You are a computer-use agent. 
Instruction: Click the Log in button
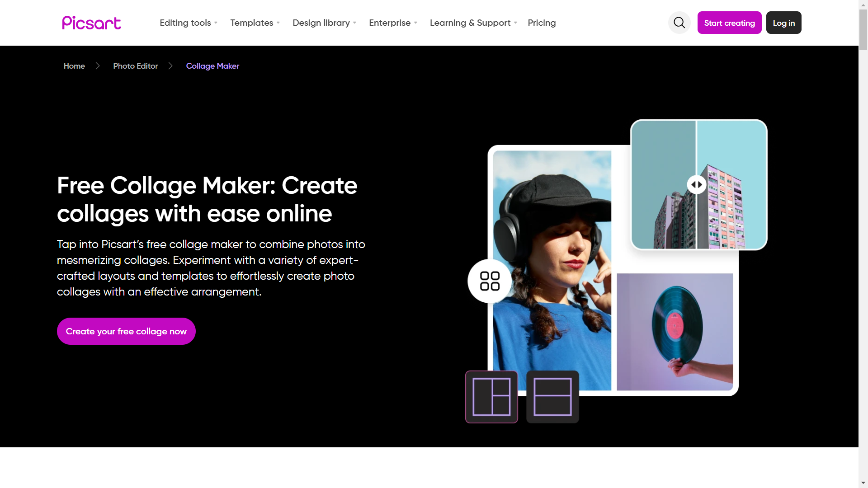pyautogui.click(x=783, y=23)
